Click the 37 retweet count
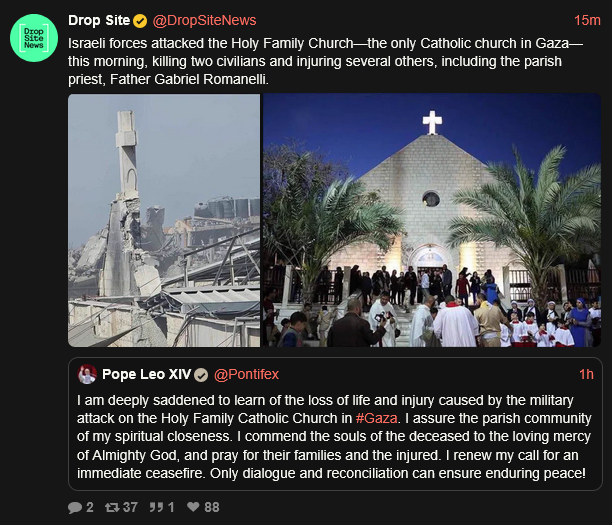The height and width of the screenshot is (525, 612). point(130,507)
